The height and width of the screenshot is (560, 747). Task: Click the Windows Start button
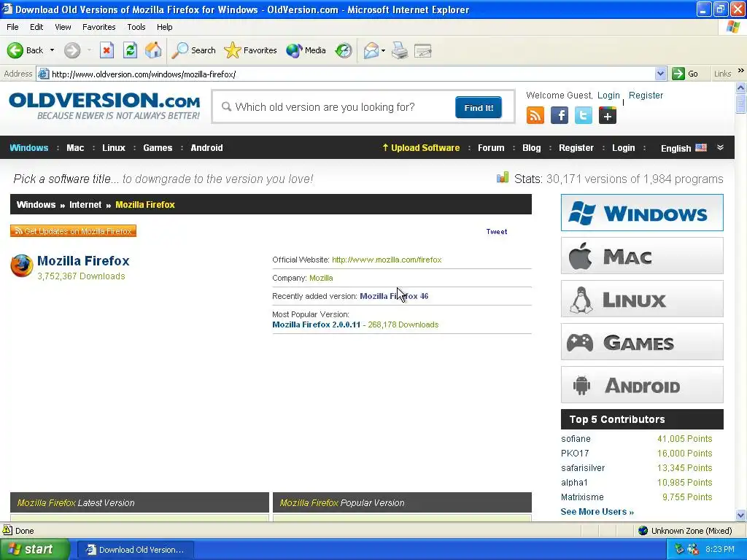click(x=34, y=550)
